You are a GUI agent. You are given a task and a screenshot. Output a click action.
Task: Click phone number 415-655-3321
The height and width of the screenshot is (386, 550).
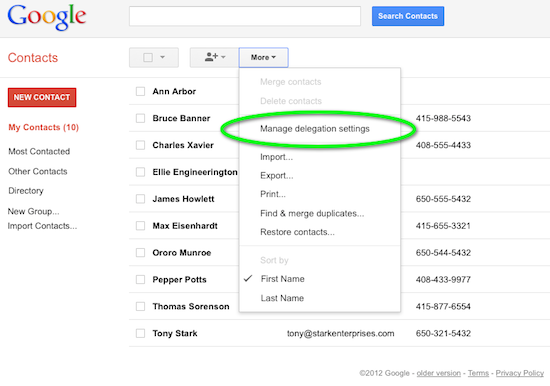pos(443,226)
